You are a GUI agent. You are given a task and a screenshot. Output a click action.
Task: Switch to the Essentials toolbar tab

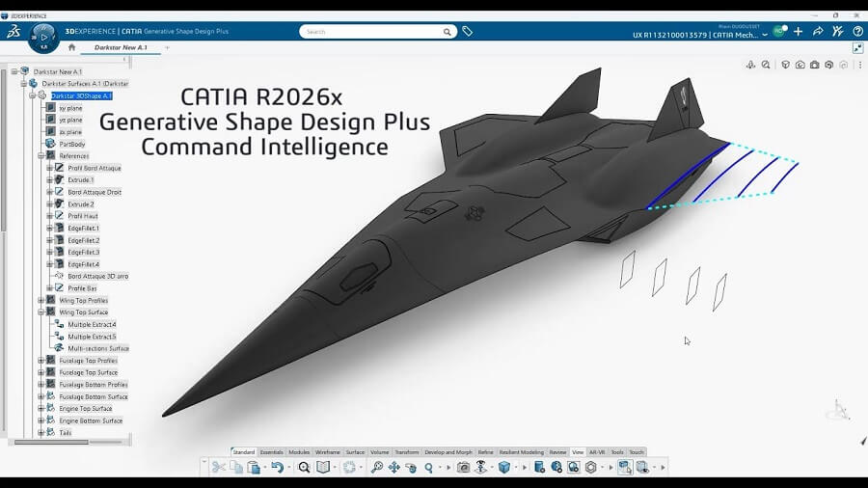(271, 452)
